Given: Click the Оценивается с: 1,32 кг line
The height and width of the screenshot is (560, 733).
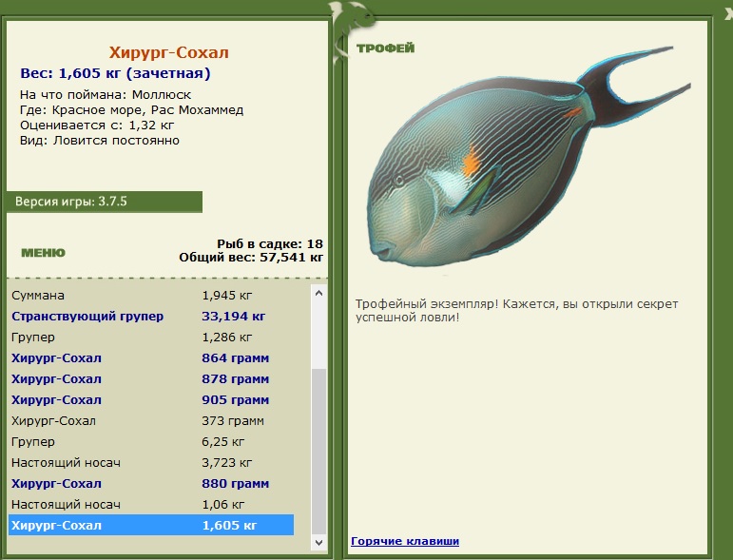Looking at the screenshot, I should coord(97,126).
